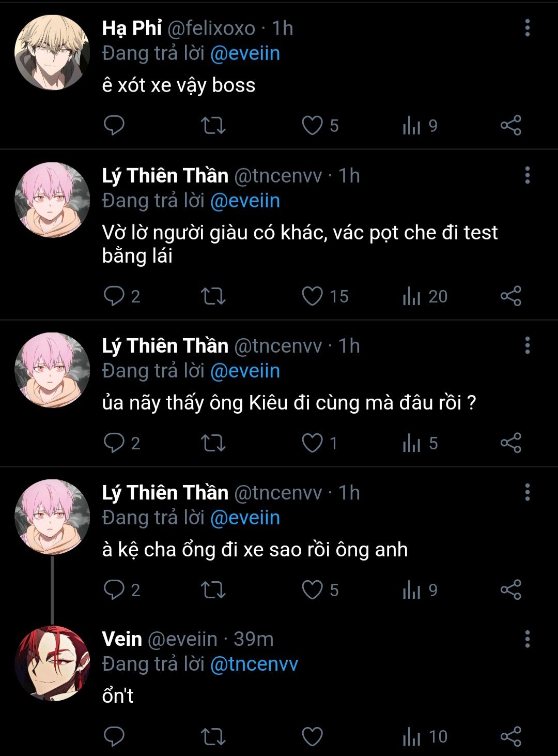558x756 pixels.
Task: Open the @tncenvv mention in Vein's reply
Action: [254, 664]
